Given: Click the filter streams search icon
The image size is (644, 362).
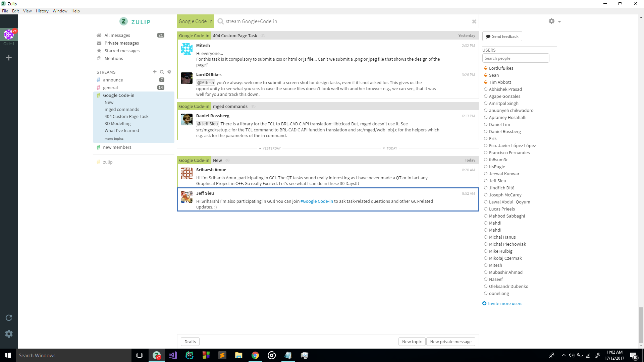Looking at the screenshot, I should tap(162, 72).
